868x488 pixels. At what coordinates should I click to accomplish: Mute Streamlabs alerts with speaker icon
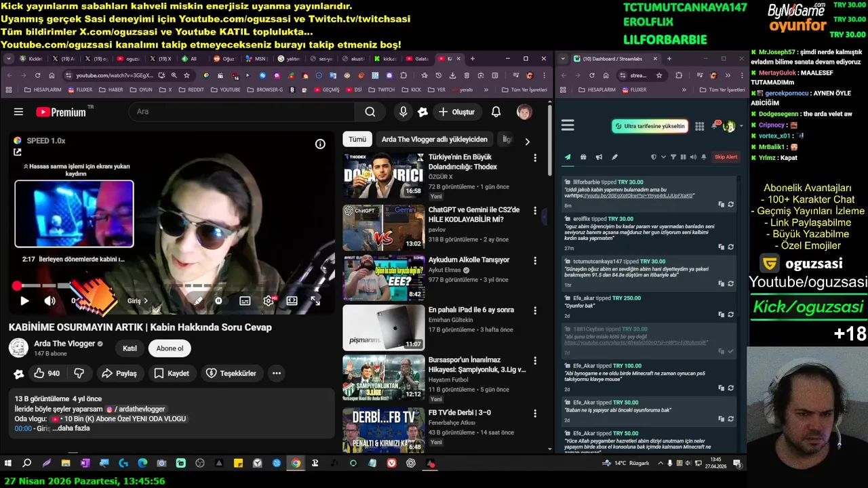(692, 157)
